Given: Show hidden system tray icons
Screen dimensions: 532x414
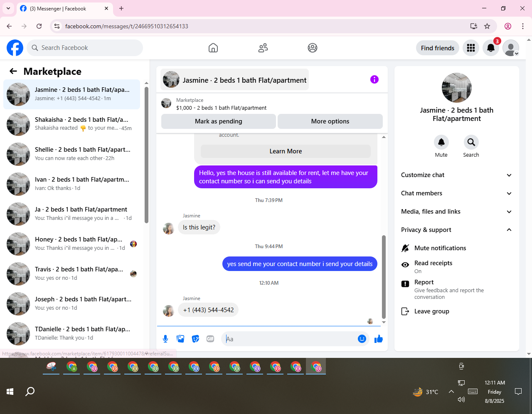Looking at the screenshot, I should 451,392.
